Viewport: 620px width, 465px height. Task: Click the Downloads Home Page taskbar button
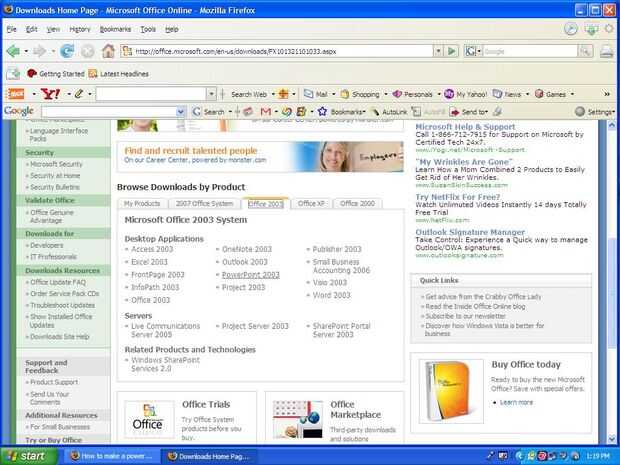[x=209, y=456]
